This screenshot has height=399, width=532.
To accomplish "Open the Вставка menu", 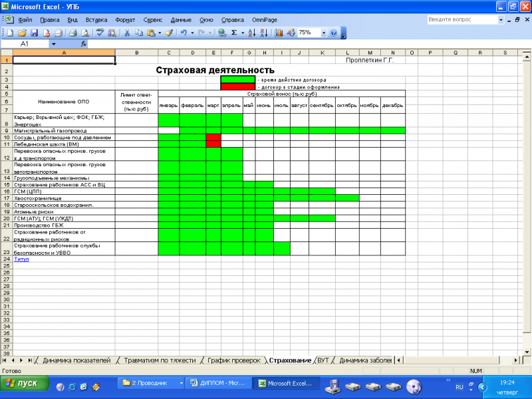I will tap(96, 20).
